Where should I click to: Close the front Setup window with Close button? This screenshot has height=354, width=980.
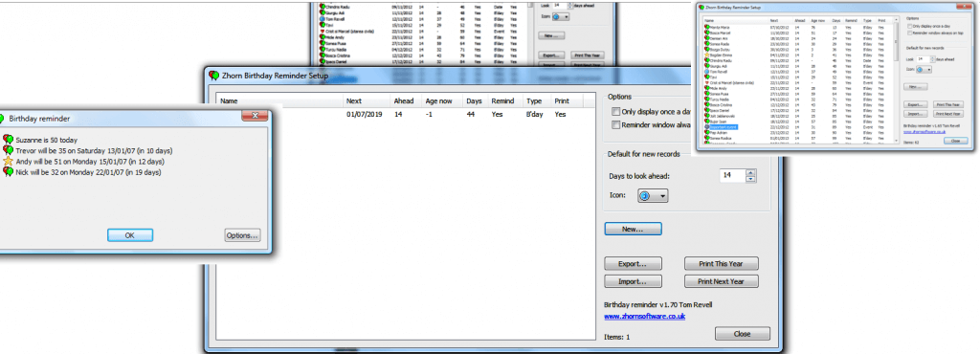click(742, 333)
